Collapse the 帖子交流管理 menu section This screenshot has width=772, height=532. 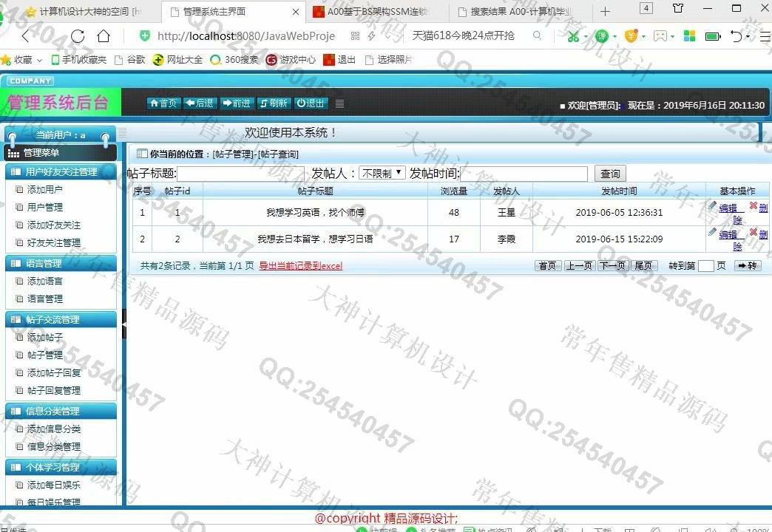61,319
